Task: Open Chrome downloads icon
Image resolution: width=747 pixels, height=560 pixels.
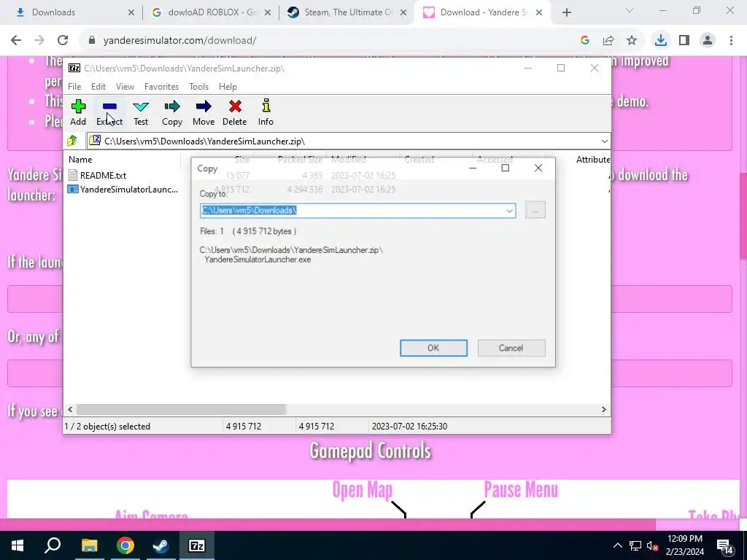Action: (x=660, y=41)
